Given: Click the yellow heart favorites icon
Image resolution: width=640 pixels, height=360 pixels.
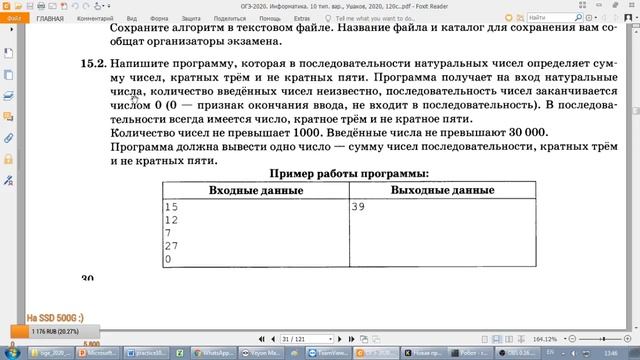Looking at the screenshot, I should point(509,18).
